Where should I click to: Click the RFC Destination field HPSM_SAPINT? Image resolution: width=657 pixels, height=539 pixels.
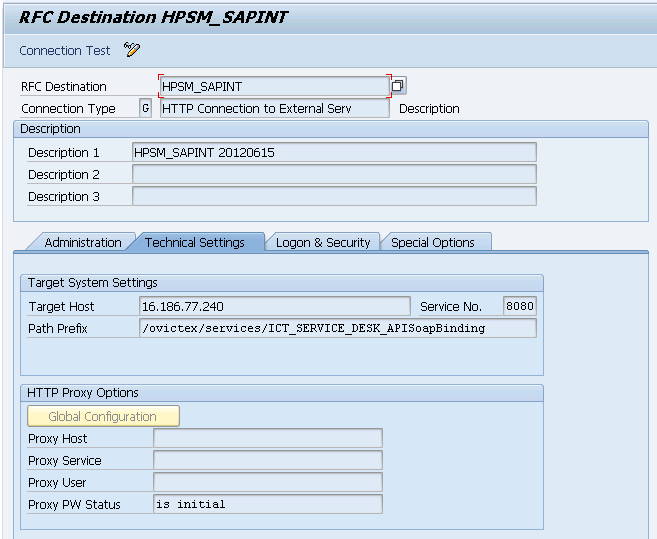click(x=275, y=86)
